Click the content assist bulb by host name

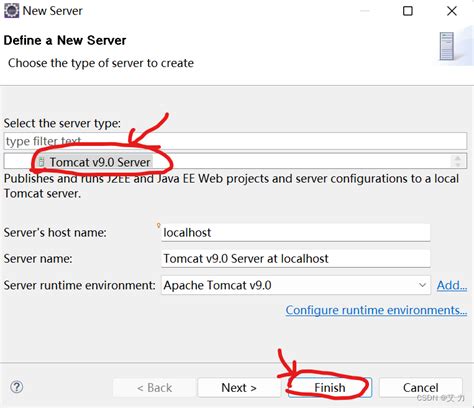(159, 226)
